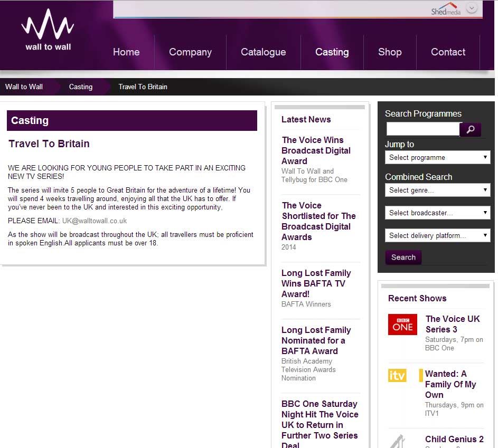Image resolution: width=498 pixels, height=448 pixels.
Task: Click 'Wall To Wall and Tellybug' caption
Action: coord(314,176)
